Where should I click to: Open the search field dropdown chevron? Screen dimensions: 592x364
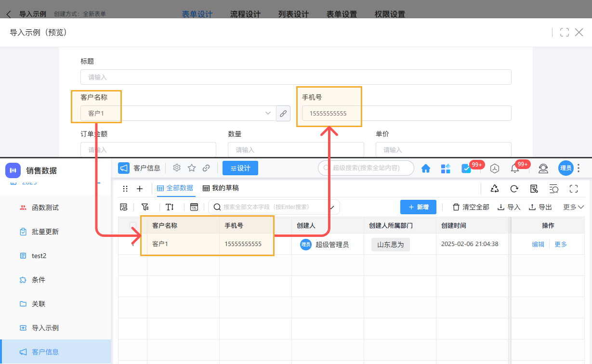(x=332, y=207)
